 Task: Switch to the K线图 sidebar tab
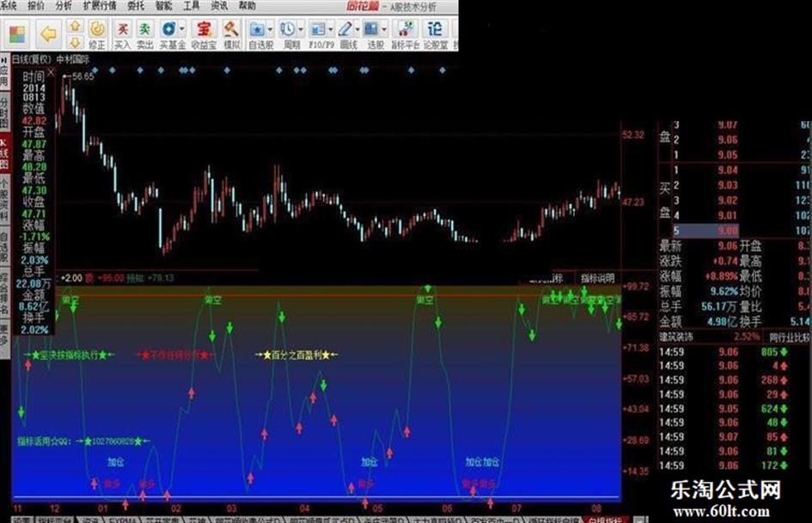pos(4,154)
